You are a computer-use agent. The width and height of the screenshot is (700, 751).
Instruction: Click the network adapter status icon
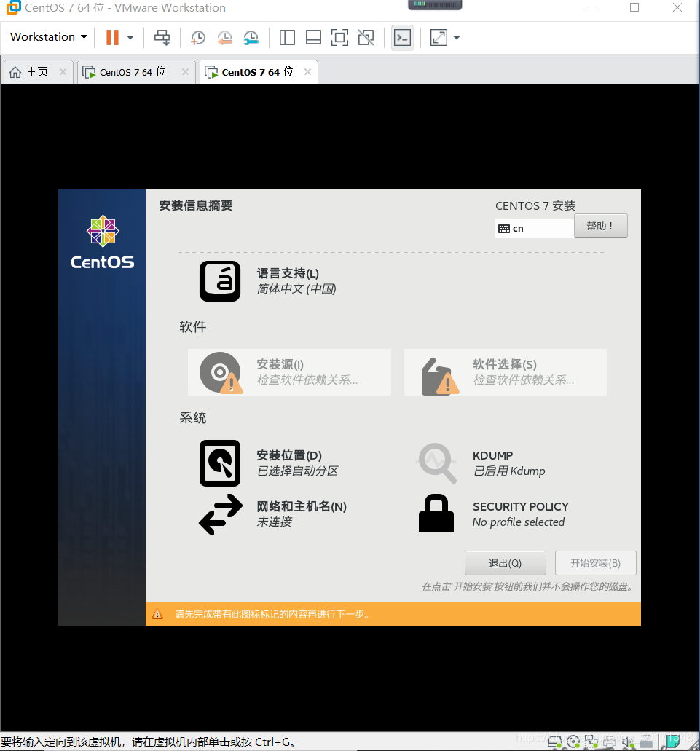click(591, 742)
